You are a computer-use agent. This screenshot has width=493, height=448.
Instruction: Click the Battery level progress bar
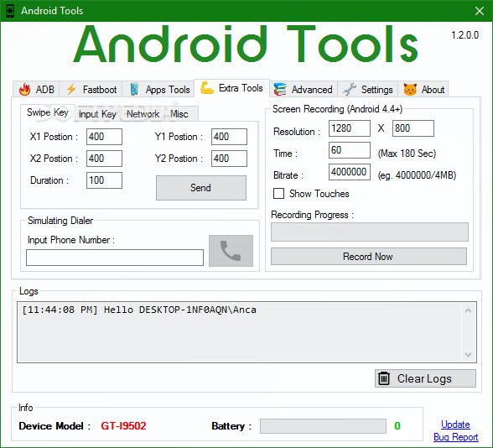click(x=323, y=426)
